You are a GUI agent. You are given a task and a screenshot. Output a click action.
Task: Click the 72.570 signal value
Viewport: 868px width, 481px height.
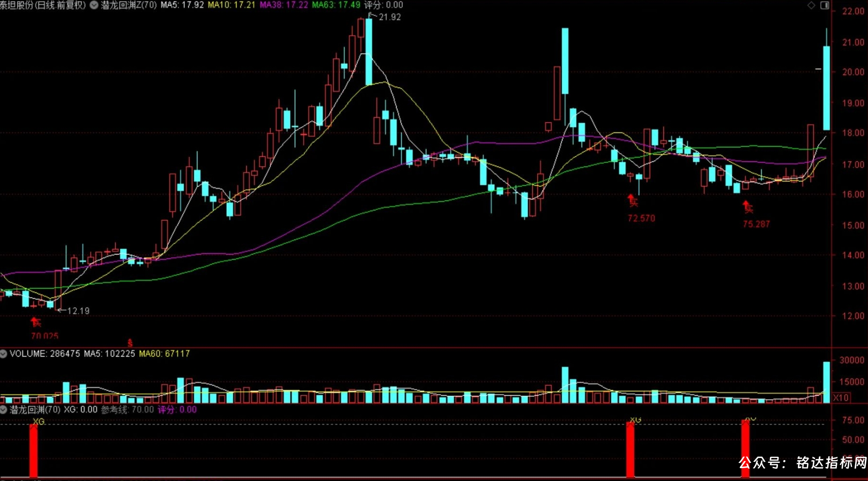pyautogui.click(x=641, y=219)
